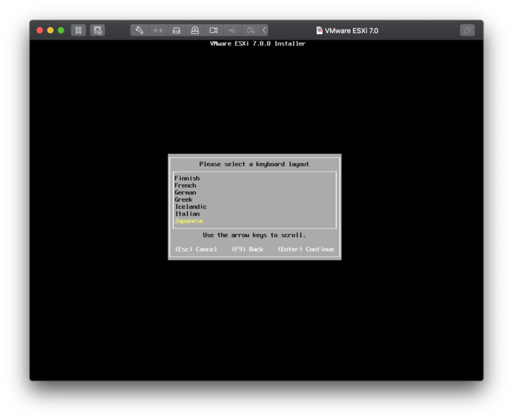Click 'VMware ESXi 7.0.0 Installer' header text
Image resolution: width=513 pixels, height=420 pixels.
click(258, 44)
